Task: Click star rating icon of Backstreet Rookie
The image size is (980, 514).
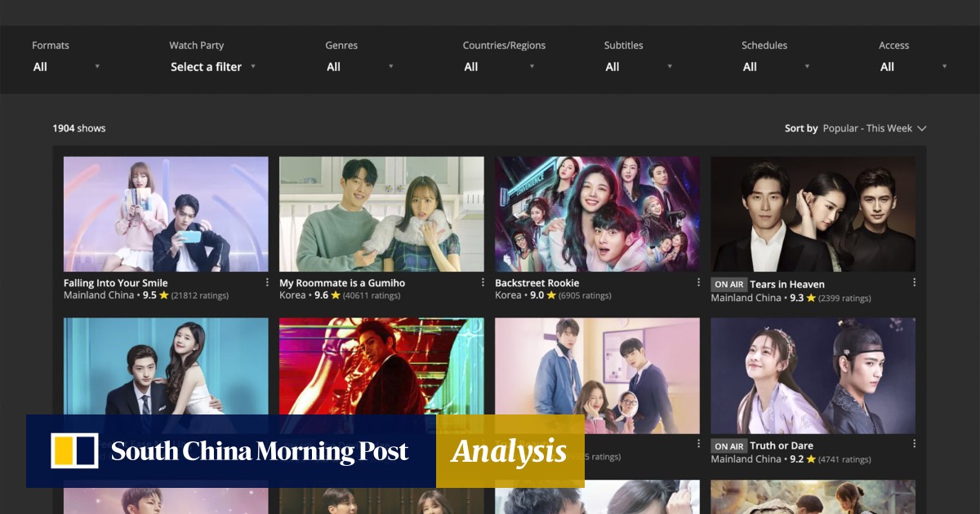Action: 551,295
